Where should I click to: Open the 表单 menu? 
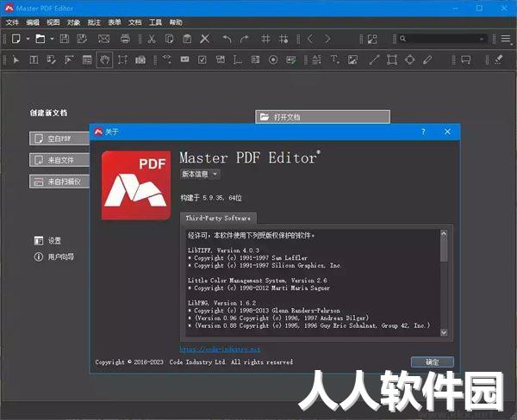(x=115, y=22)
